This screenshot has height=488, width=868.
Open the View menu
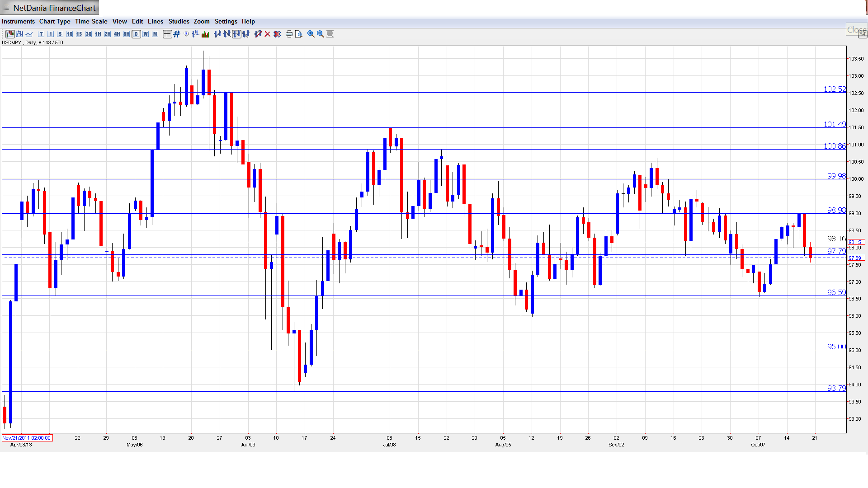click(x=119, y=21)
